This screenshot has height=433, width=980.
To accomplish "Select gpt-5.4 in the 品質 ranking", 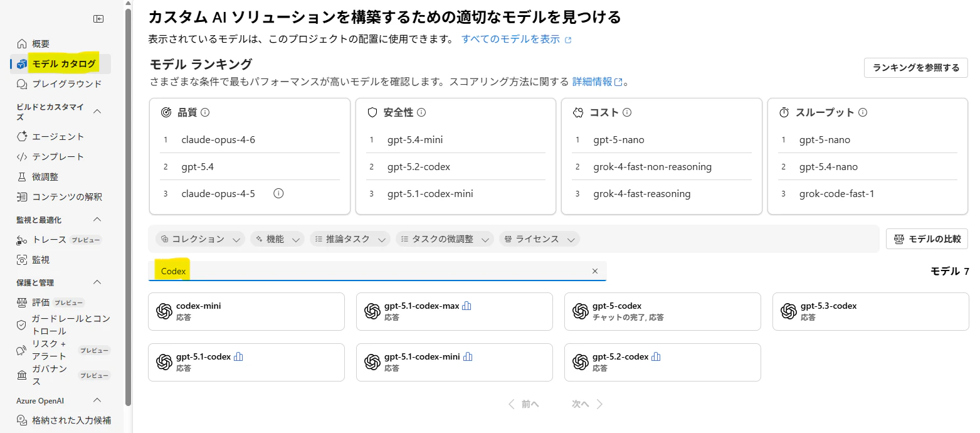I will 198,167.
